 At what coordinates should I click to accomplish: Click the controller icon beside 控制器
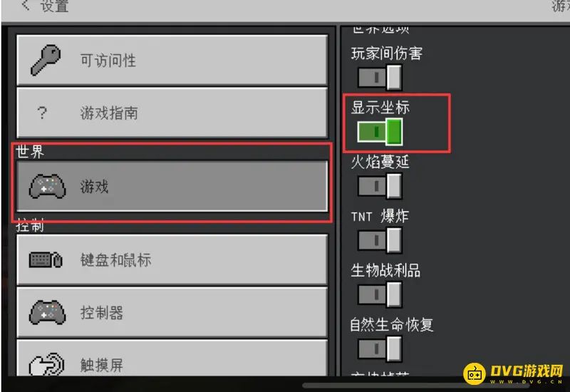click(x=47, y=312)
